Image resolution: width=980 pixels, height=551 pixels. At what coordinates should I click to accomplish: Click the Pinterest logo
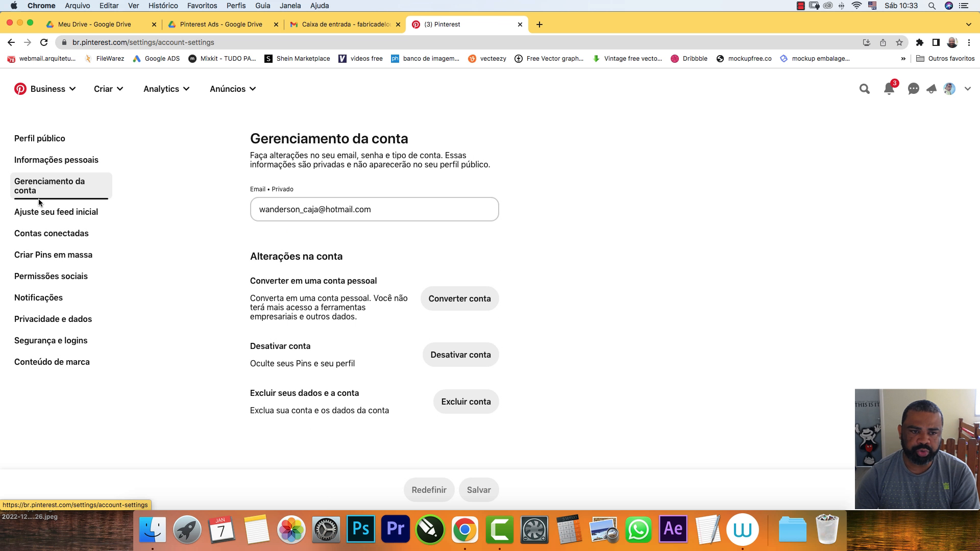pyautogui.click(x=20, y=88)
